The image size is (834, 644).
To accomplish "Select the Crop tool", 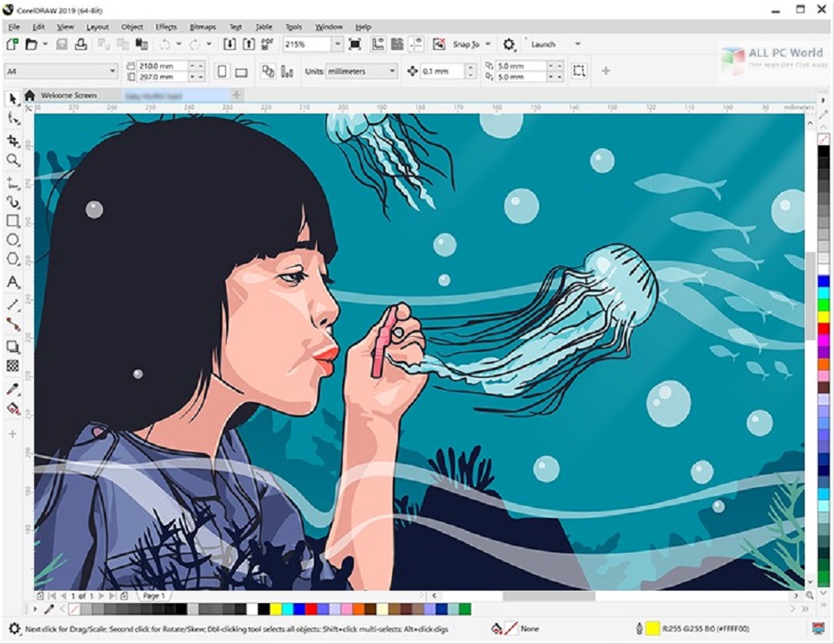I will click(13, 140).
